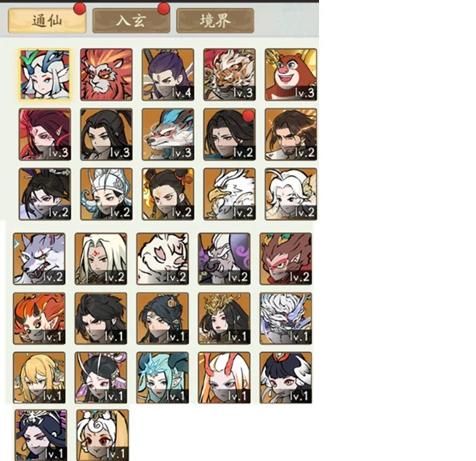Choose the red lion character portrait
Image resolution: width=476 pixels, height=461 pixels.
tap(106, 74)
